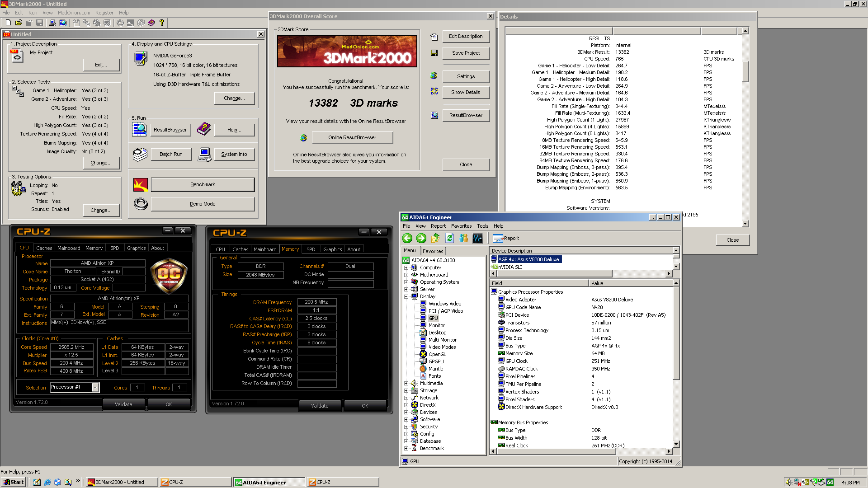Screen dimensions: 868x488
Task: Click the large Benchmark button
Action: (x=203, y=185)
